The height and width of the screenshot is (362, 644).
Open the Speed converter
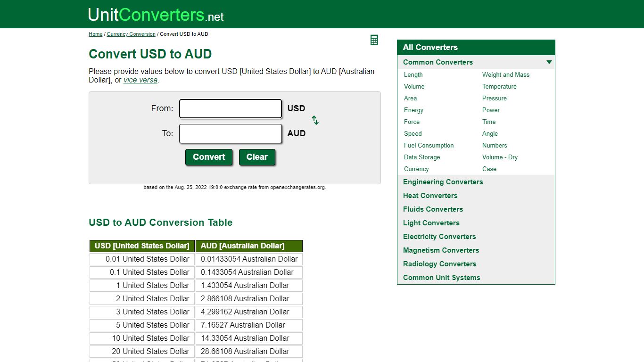click(x=413, y=133)
